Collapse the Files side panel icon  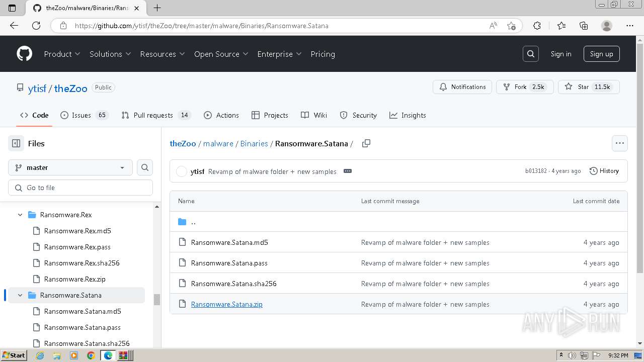(16, 143)
